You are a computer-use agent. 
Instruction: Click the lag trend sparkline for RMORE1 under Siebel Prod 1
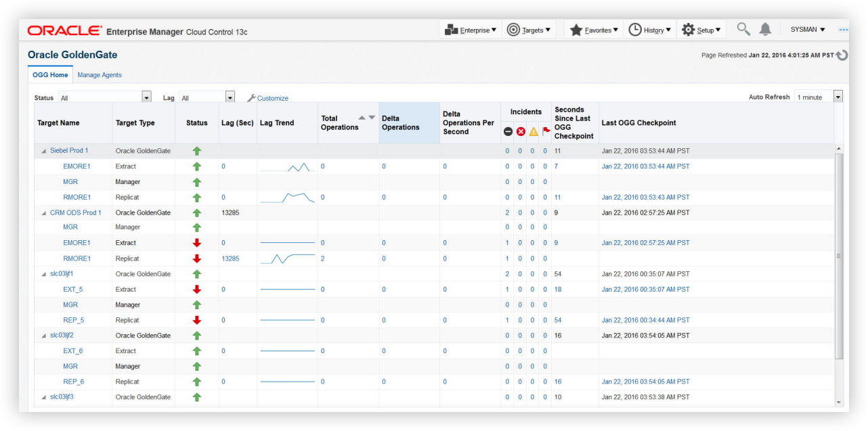tap(288, 198)
